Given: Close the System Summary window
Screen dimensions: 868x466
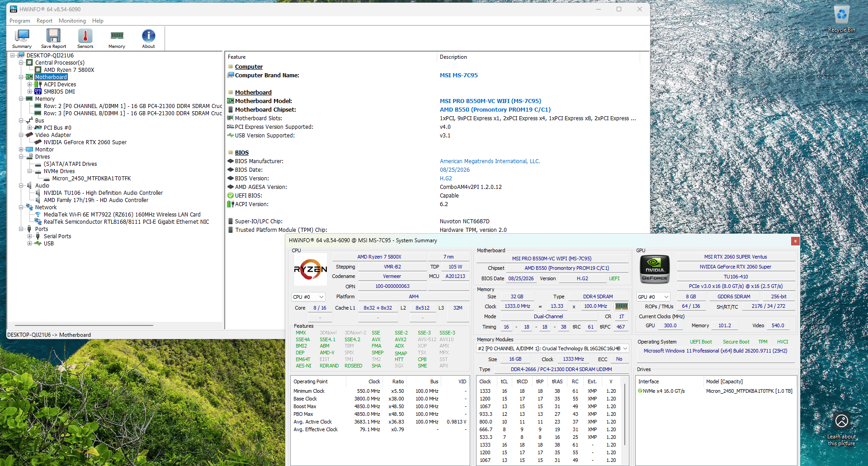Looking at the screenshot, I should [x=795, y=241].
